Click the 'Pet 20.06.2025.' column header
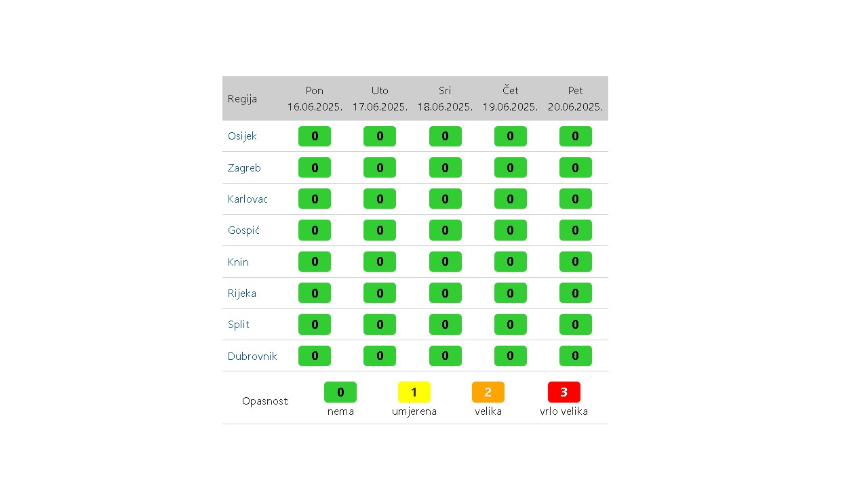This screenshot has height=488, width=868. coord(576,99)
